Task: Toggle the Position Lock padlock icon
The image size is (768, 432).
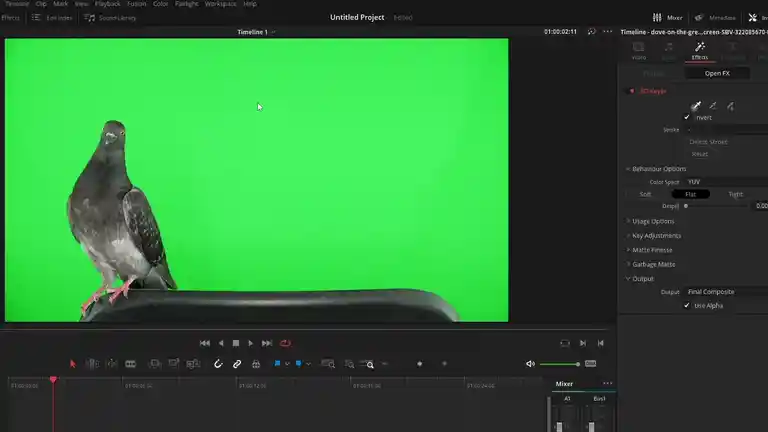Action: click(256, 364)
